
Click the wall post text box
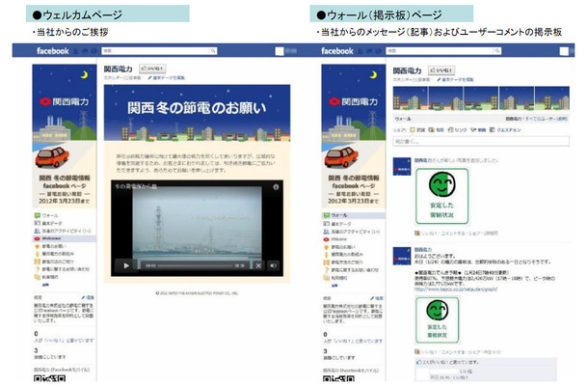click(x=481, y=141)
